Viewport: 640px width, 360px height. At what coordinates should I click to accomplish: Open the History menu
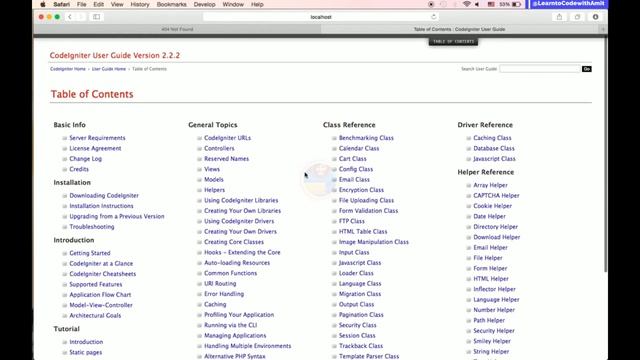tap(140, 4)
